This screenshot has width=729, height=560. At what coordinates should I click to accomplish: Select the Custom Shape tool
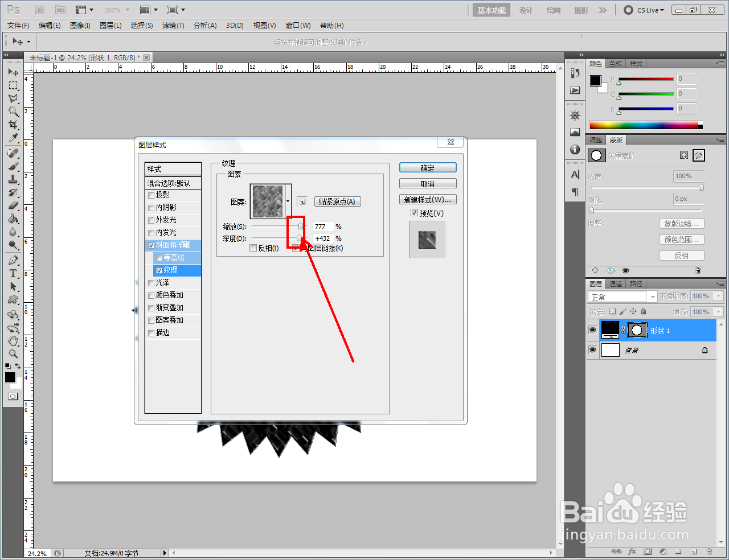pos(13,300)
